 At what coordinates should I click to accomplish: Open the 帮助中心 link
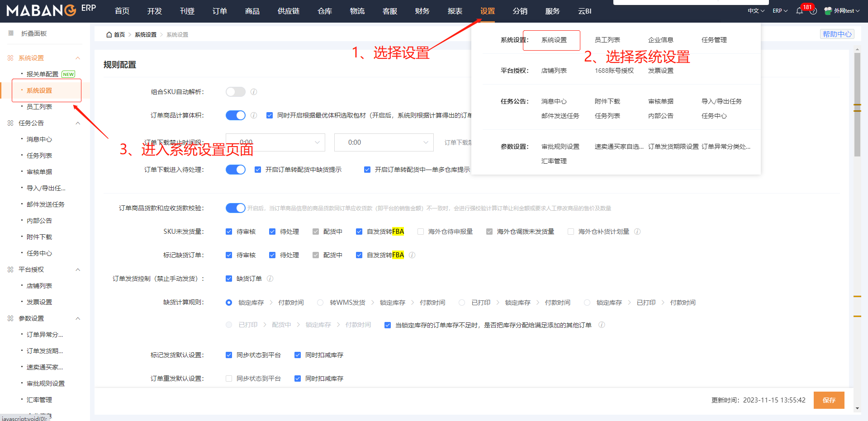point(837,34)
